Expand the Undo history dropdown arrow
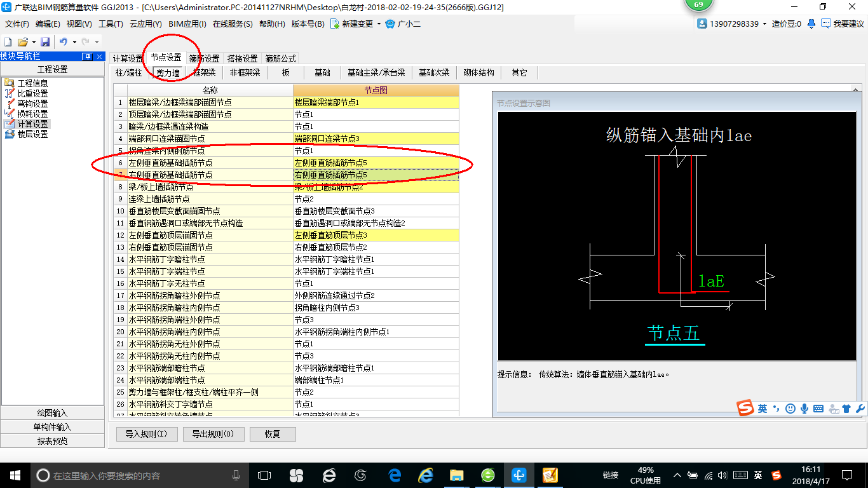The width and height of the screenshot is (868, 488). click(74, 42)
